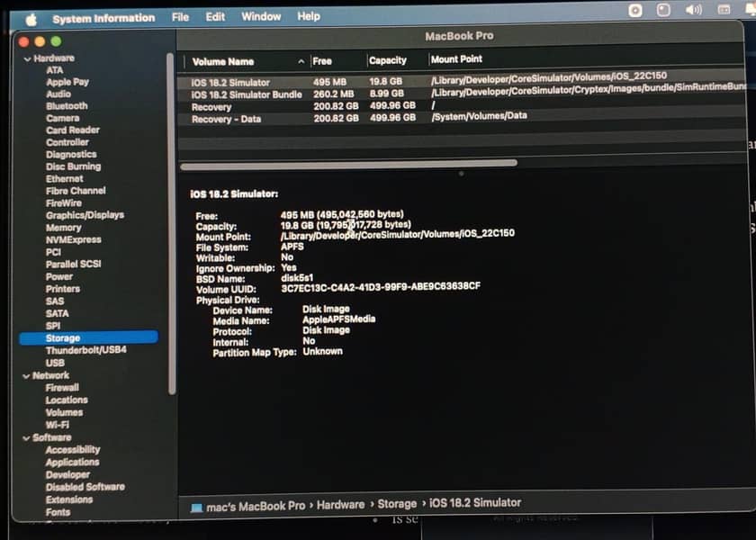Select Wi-Fi under Network
This screenshot has width=756, height=540.
[x=57, y=425]
